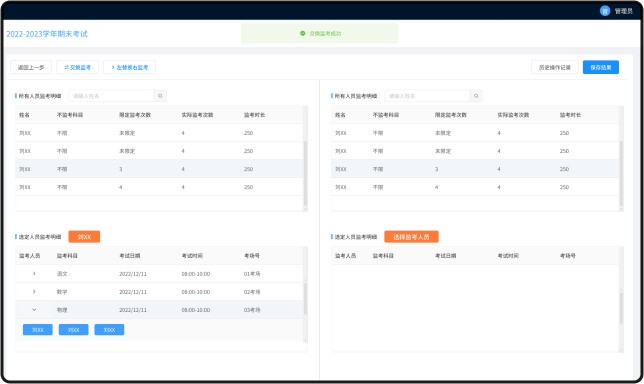Select right table row with limit 3
The width and height of the screenshot is (644, 384).
[475, 169]
